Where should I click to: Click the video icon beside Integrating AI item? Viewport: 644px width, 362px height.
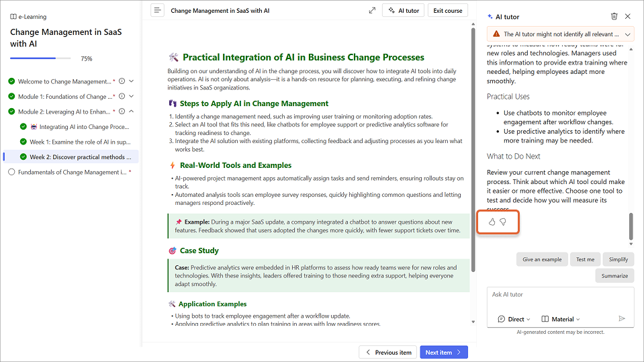34,127
